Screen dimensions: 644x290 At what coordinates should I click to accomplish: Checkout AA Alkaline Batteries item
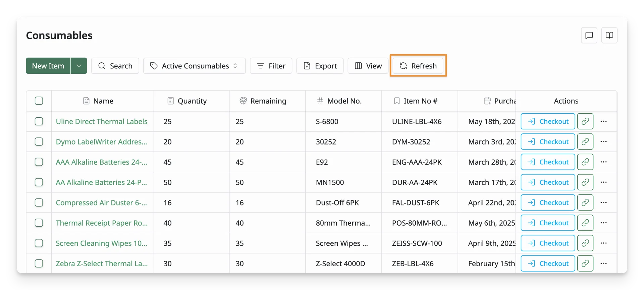(x=548, y=182)
